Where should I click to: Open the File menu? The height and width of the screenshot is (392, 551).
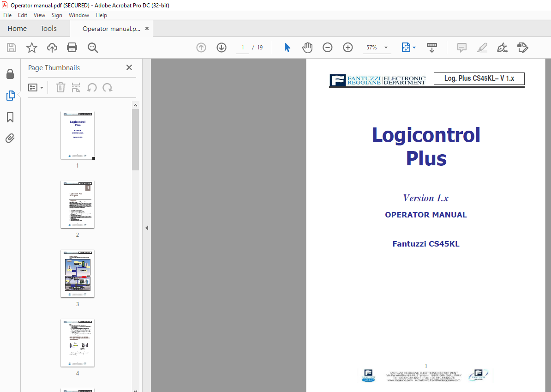(7, 15)
